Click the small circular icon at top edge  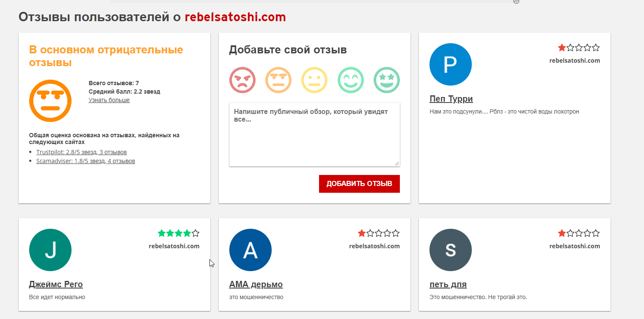pyautogui.click(x=516, y=2)
